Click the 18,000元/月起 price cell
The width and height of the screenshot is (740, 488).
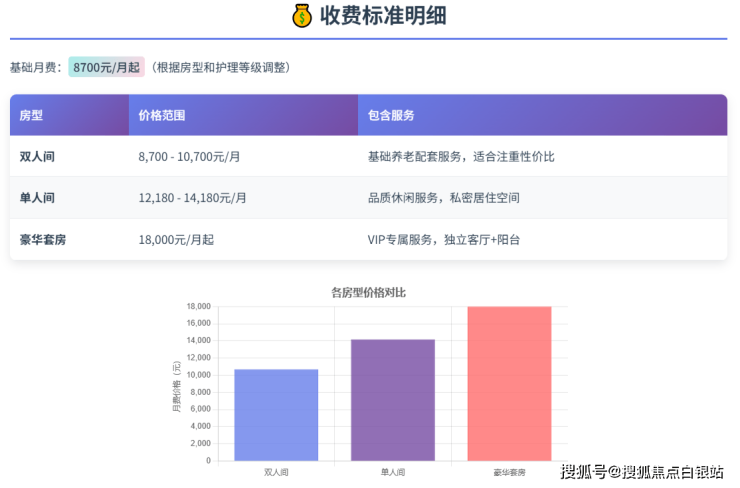tap(176, 240)
